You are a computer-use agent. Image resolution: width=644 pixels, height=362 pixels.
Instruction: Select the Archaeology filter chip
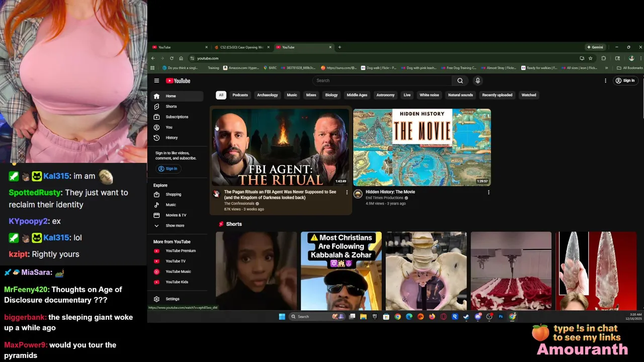(267, 95)
